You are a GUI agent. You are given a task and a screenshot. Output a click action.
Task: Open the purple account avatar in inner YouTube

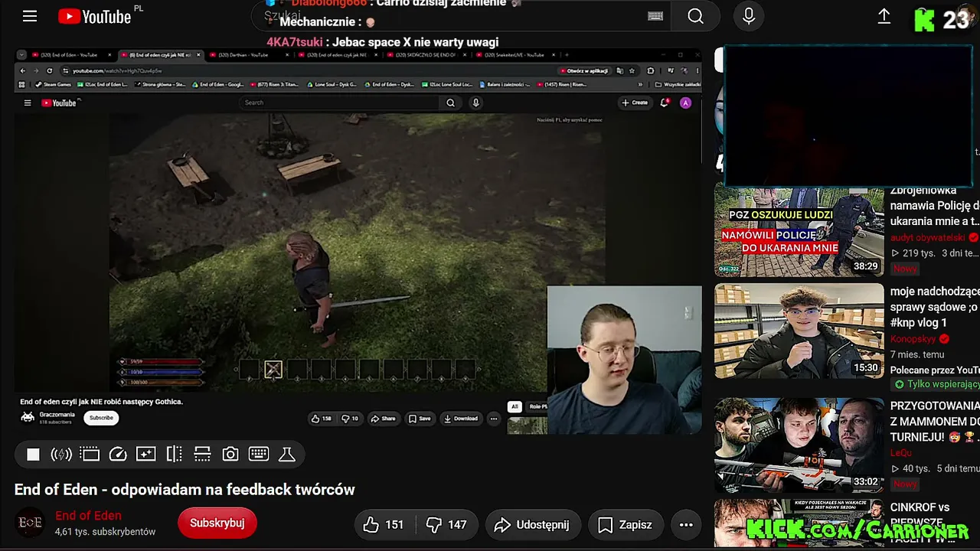(x=685, y=103)
